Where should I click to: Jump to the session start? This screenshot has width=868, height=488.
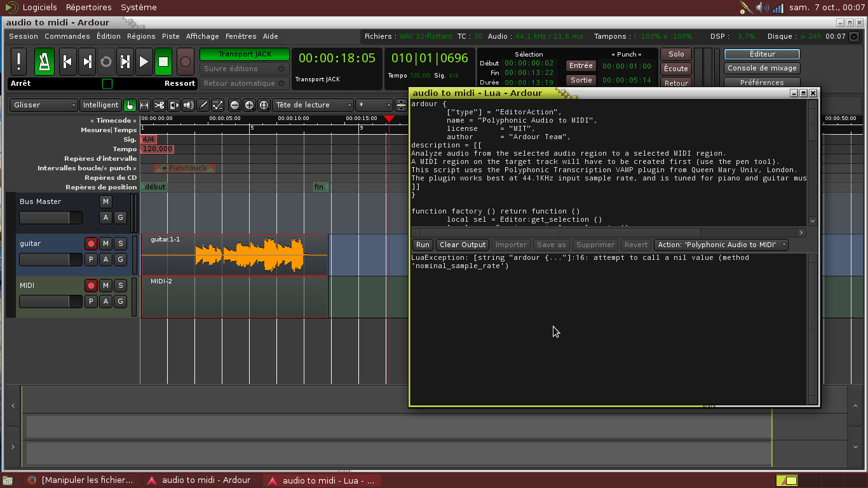[x=67, y=62]
